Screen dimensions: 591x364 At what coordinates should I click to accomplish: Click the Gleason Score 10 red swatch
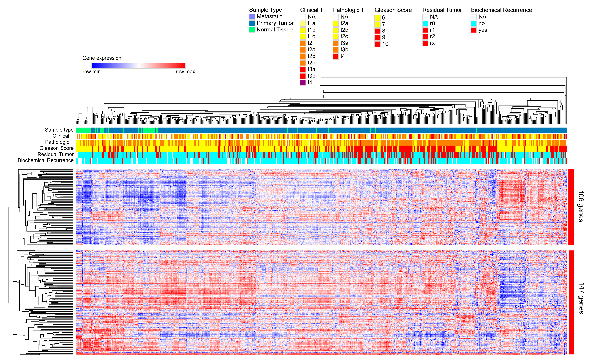[377, 44]
